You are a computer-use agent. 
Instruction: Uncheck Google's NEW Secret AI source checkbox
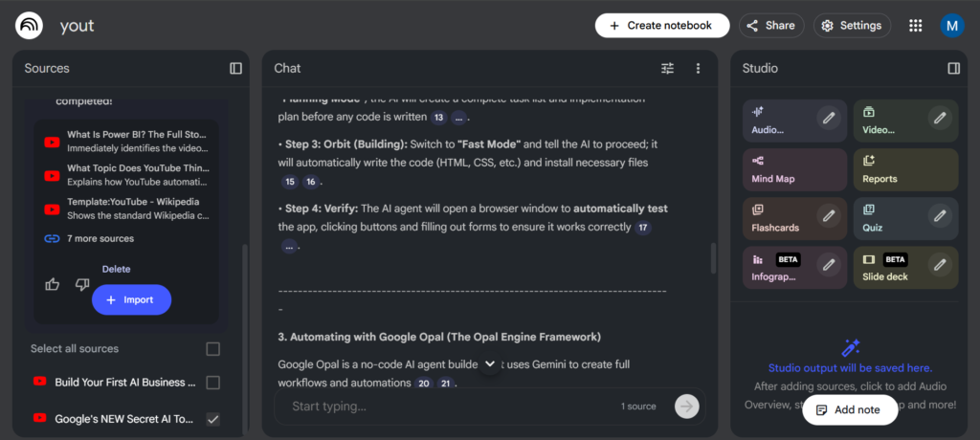pos(213,418)
